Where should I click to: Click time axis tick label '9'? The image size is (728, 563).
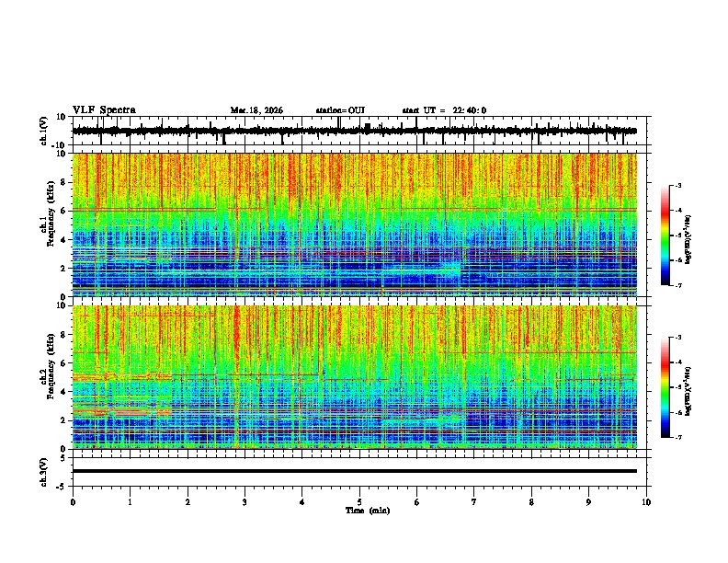[588, 502]
